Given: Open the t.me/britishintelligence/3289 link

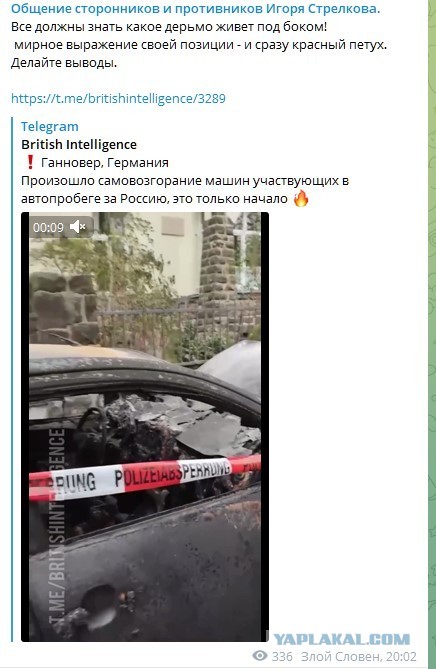Looking at the screenshot, I should (118, 99).
